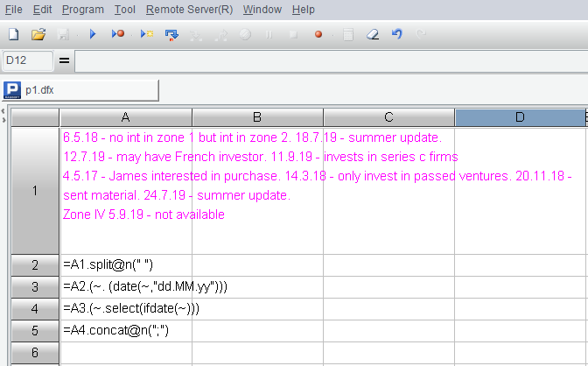Open a file with the folder icon

(x=38, y=34)
